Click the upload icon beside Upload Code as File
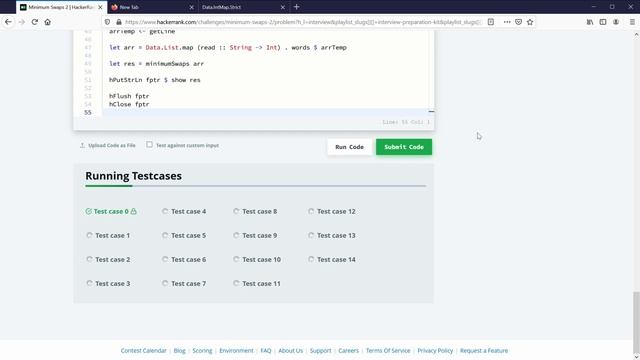 (x=82, y=145)
